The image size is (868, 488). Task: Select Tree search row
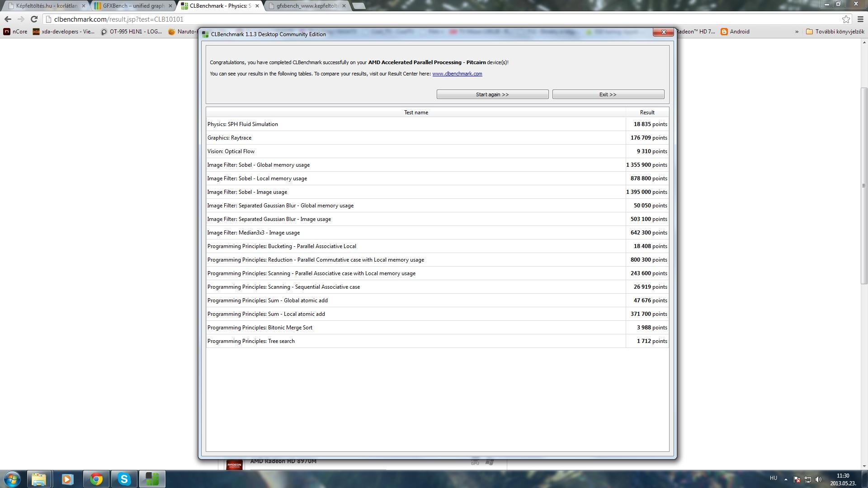point(437,341)
